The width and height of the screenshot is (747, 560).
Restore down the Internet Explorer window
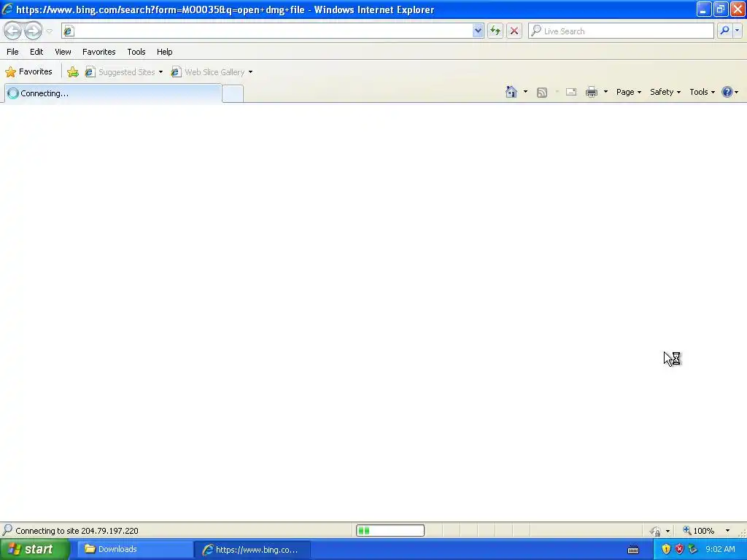point(721,9)
